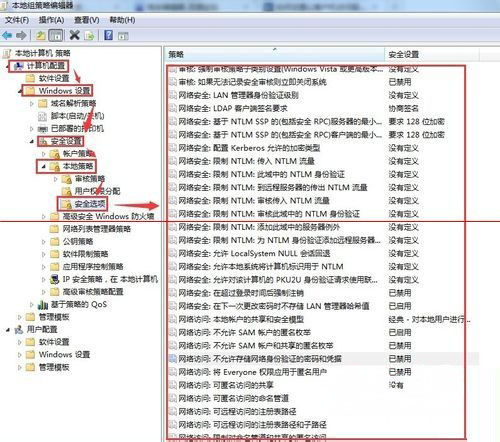Select policy 网络安全: 限制 NTLM: 传入 NTLM 流量

click(x=246, y=161)
